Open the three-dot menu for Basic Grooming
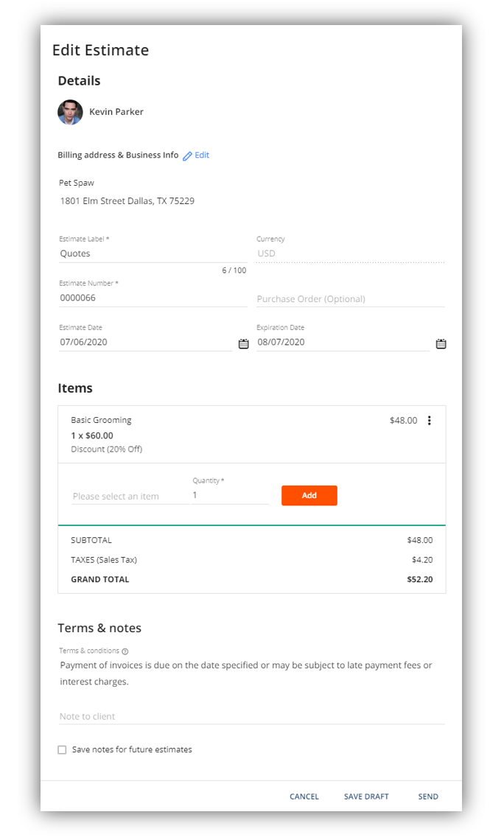 click(x=430, y=421)
